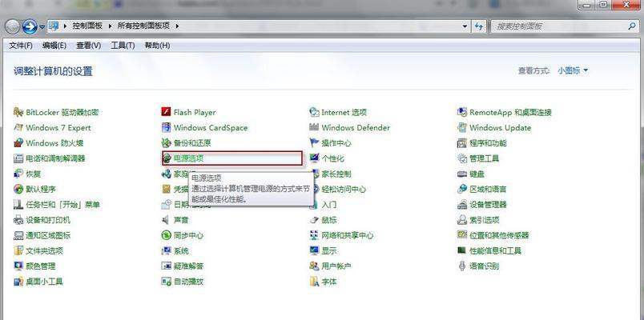Open the Internet 选项 icon
Image resolution: width=644 pixels, height=320 pixels.
tap(314, 112)
